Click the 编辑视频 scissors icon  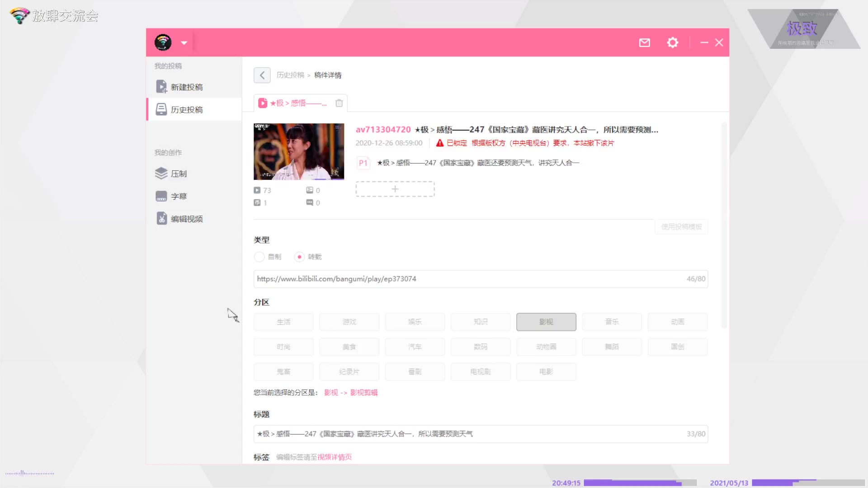(161, 219)
